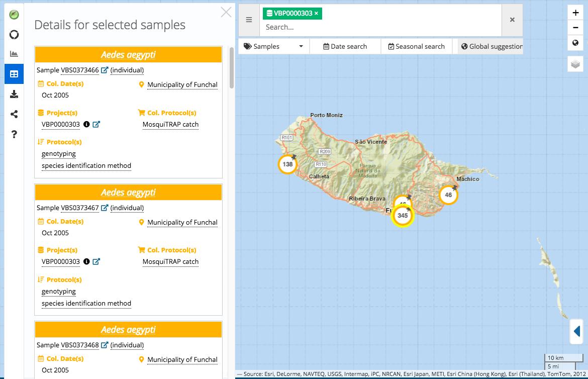Click the globe icon to reset map view
The width and height of the screenshot is (588, 379).
pos(576,43)
